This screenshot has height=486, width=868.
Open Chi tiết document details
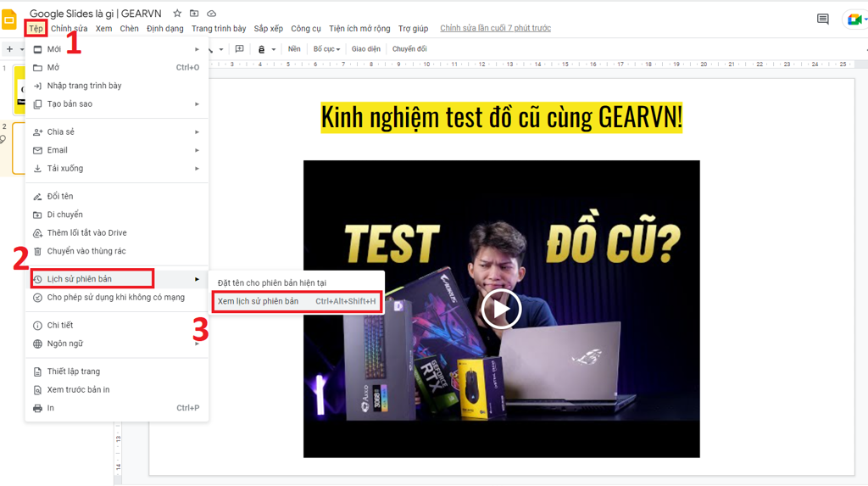coord(117,326)
